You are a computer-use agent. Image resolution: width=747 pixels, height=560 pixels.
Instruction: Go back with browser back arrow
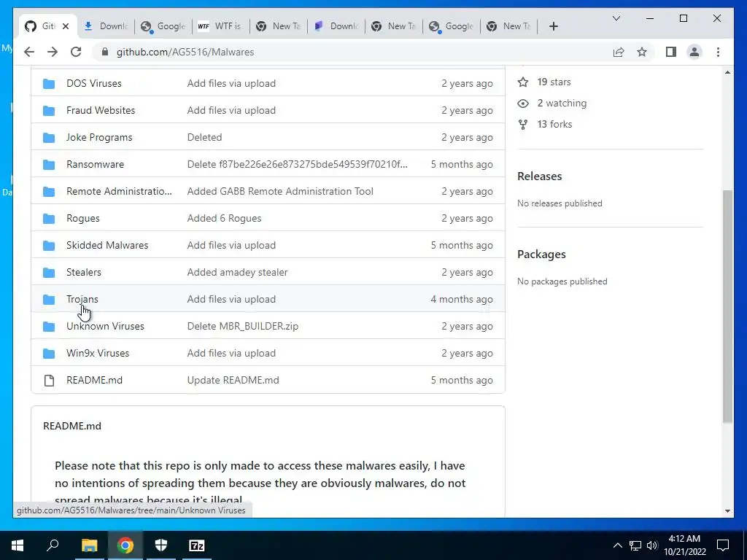pos(29,52)
